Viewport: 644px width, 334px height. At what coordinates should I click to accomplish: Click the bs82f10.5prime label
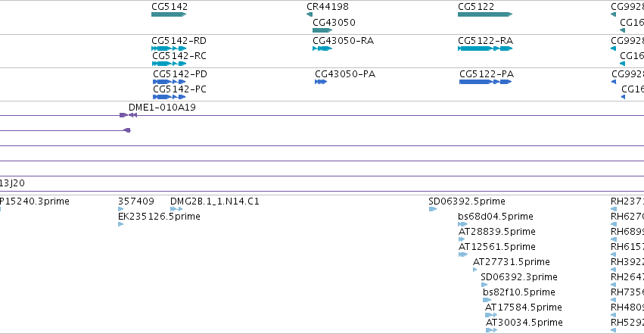(x=519, y=292)
